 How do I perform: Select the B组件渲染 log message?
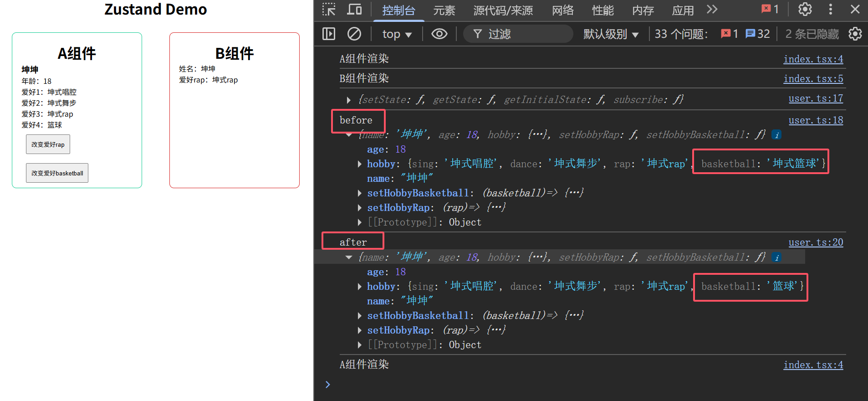pos(364,78)
